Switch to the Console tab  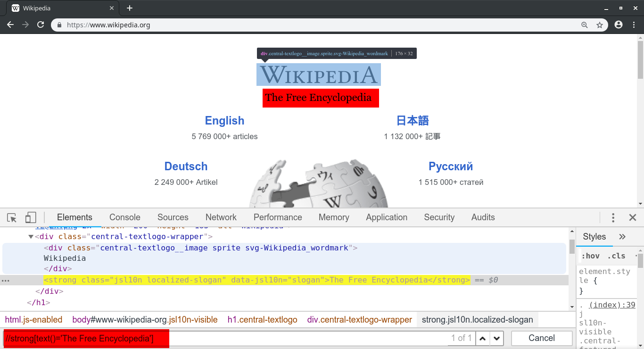pos(125,217)
